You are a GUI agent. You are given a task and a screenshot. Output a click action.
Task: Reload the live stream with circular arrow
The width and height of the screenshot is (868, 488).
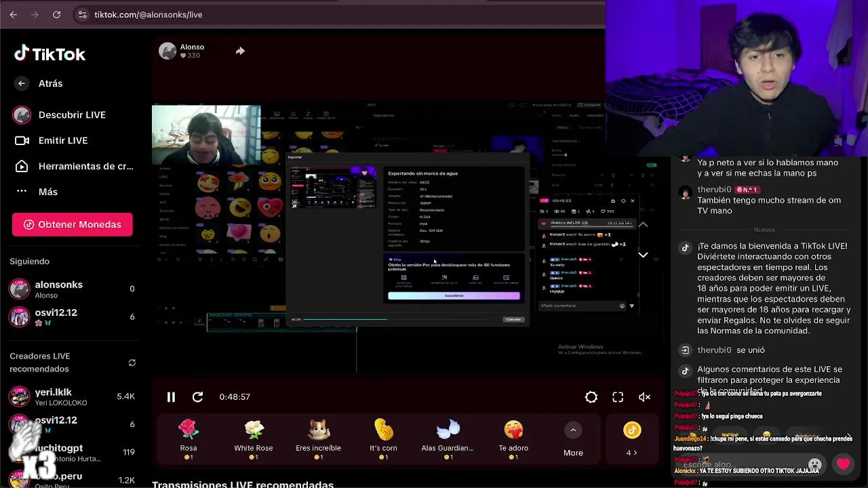[x=197, y=397]
